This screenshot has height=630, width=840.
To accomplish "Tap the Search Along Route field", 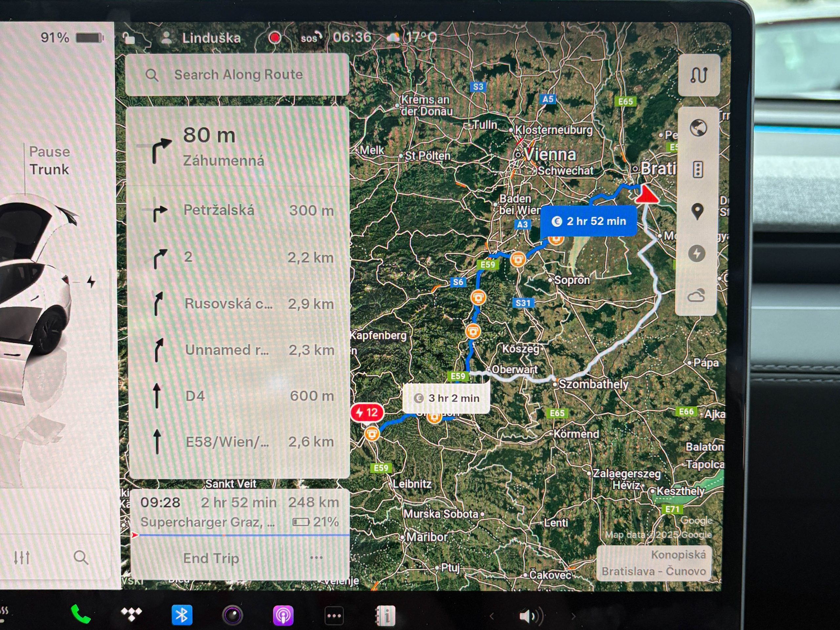I will click(237, 74).
